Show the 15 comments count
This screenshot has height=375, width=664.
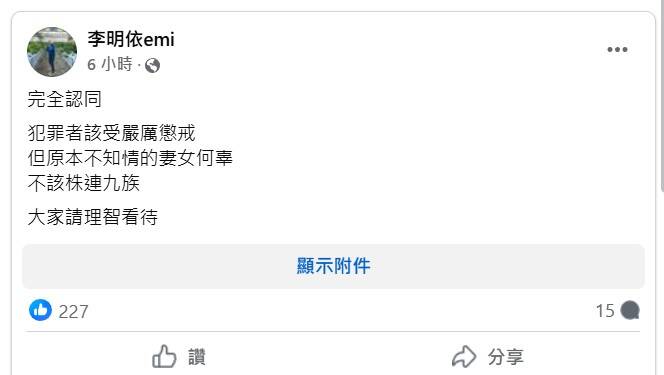tap(605, 311)
